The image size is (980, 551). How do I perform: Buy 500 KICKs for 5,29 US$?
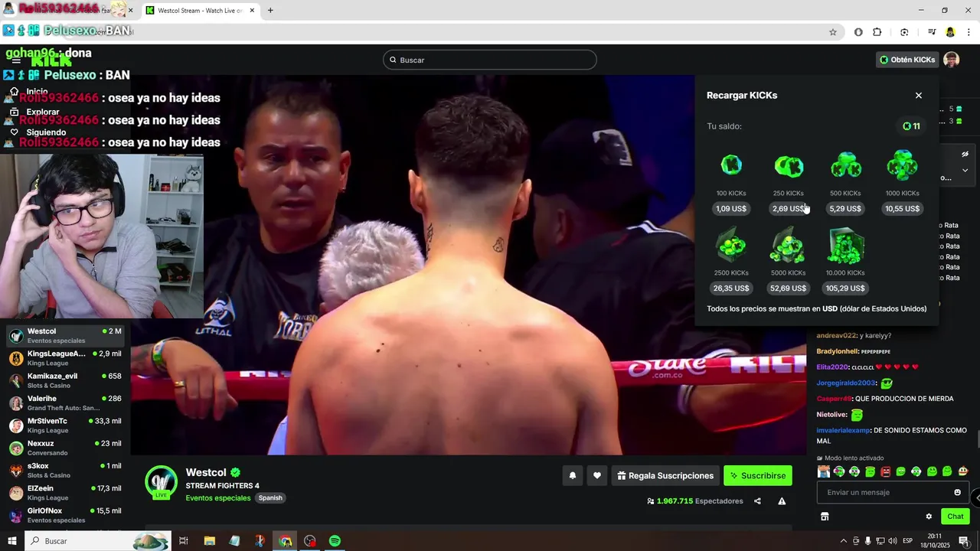tap(845, 209)
